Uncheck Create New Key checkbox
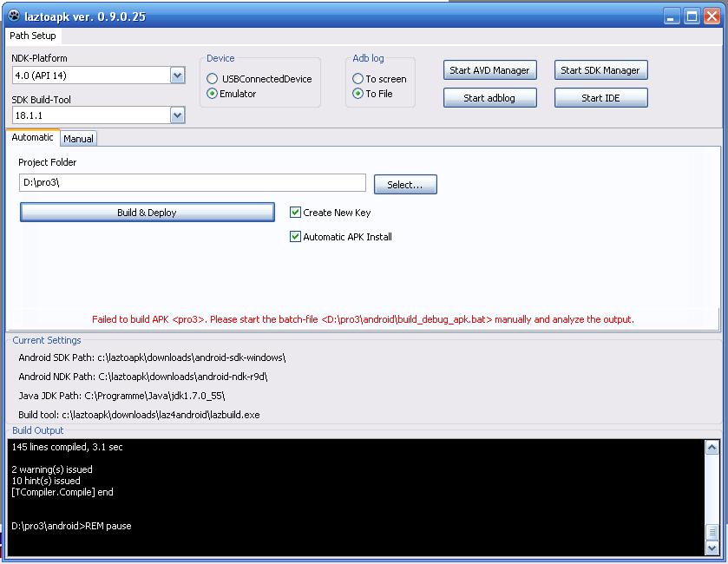728x564 pixels. click(296, 213)
